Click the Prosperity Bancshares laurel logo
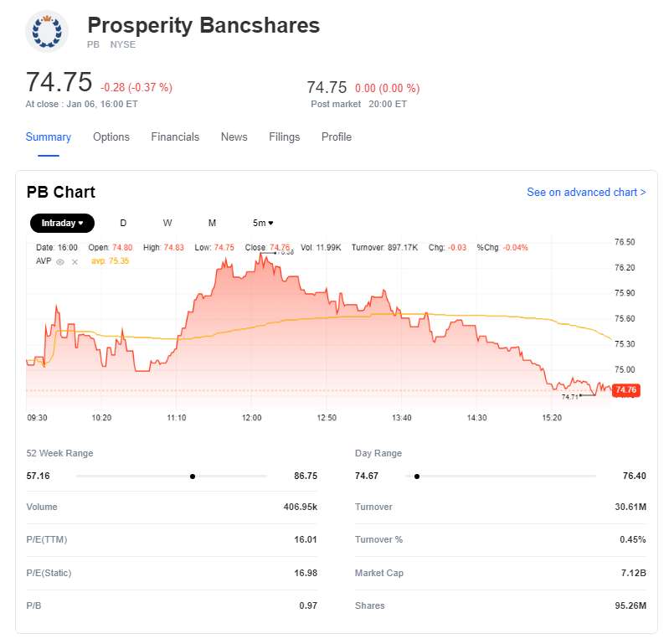 48,32
